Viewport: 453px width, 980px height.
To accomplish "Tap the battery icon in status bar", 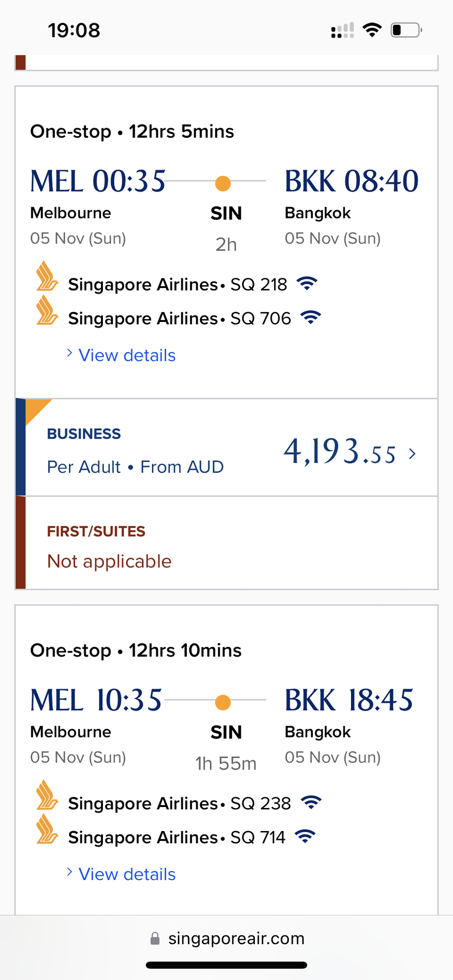I will 406,30.
